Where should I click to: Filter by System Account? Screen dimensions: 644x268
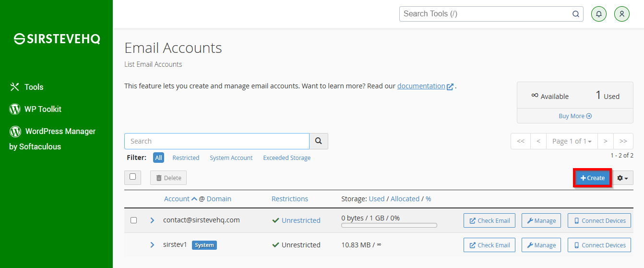pyautogui.click(x=231, y=158)
